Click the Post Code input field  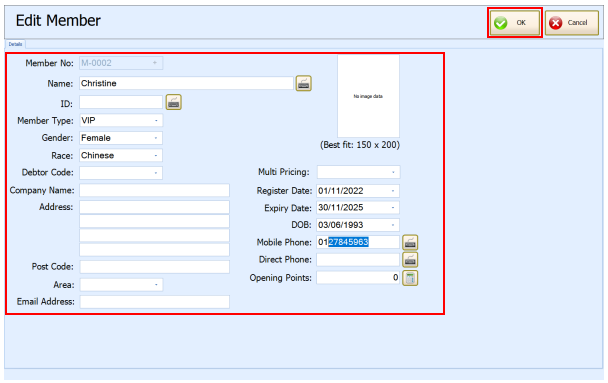[x=154, y=267]
